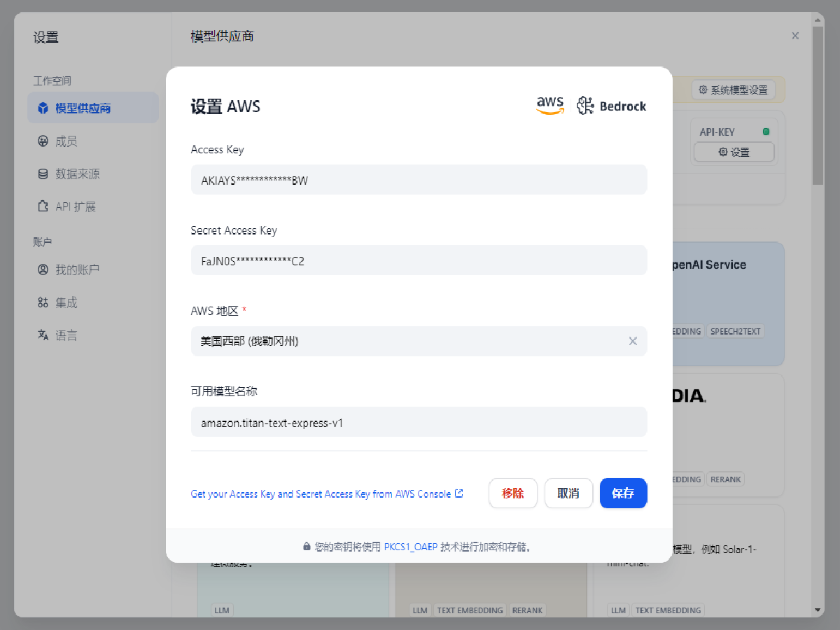Click the page vertical scrollbar down arrow

pos(818,610)
